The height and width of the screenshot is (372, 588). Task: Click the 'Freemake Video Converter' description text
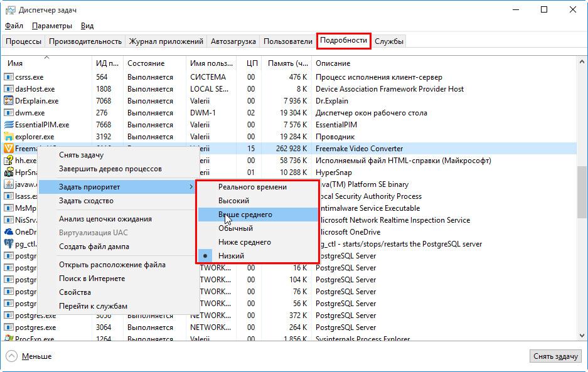359,149
